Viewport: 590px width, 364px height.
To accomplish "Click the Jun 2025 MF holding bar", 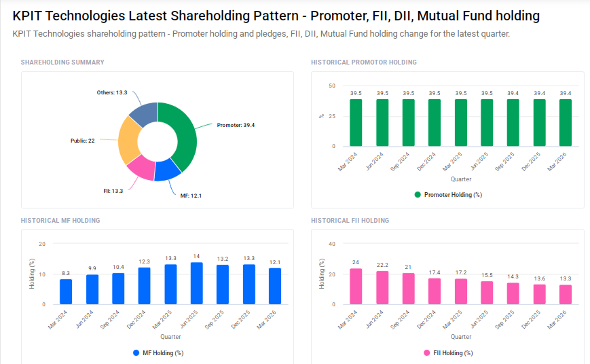I will 196,283.
